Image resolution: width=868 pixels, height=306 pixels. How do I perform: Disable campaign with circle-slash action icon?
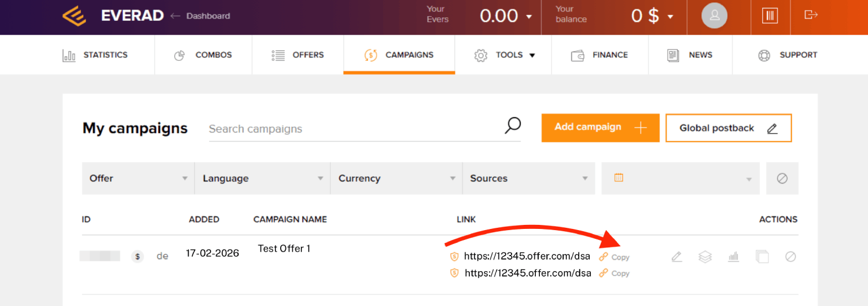coord(790,256)
